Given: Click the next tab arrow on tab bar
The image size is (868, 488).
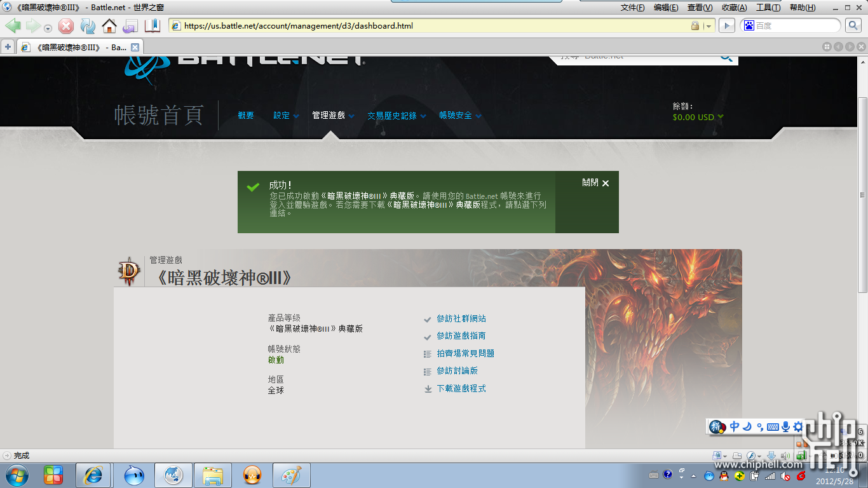Looking at the screenshot, I should click(849, 47).
